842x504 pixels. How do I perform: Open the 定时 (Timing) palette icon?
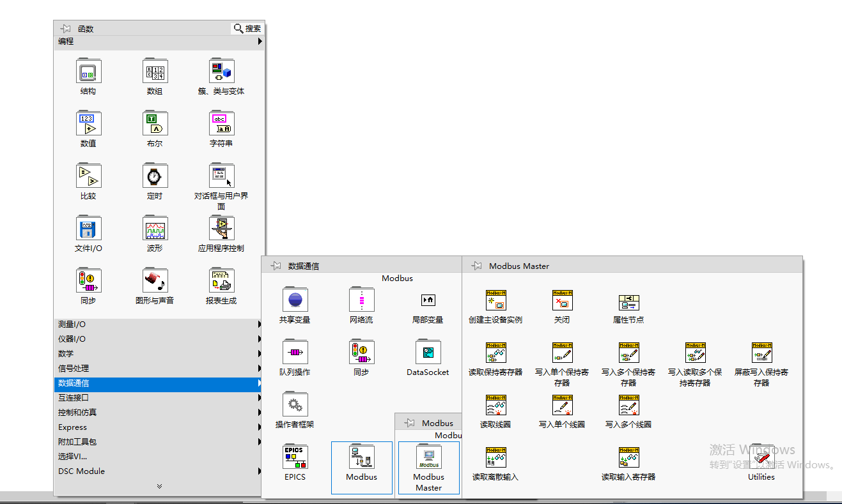click(155, 176)
